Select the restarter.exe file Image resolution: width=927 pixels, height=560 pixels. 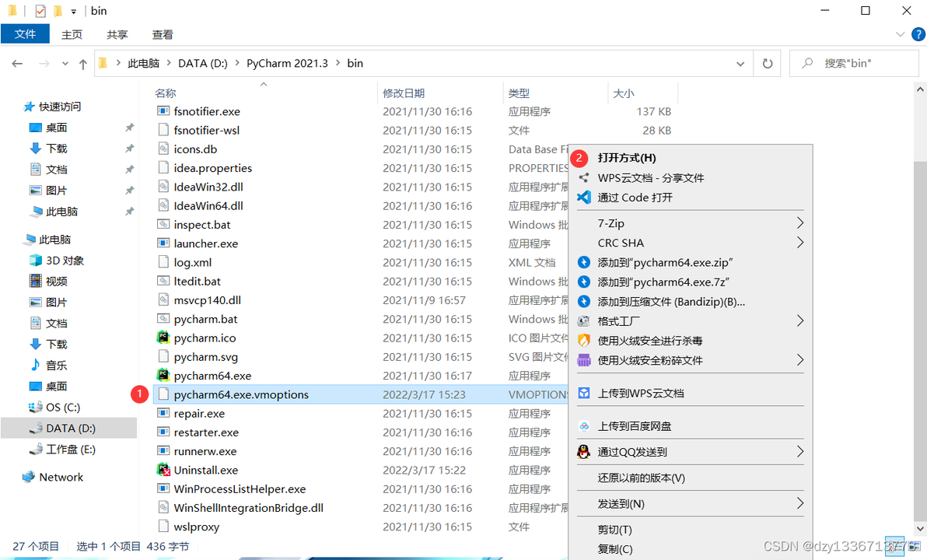[x=206, y=432]
